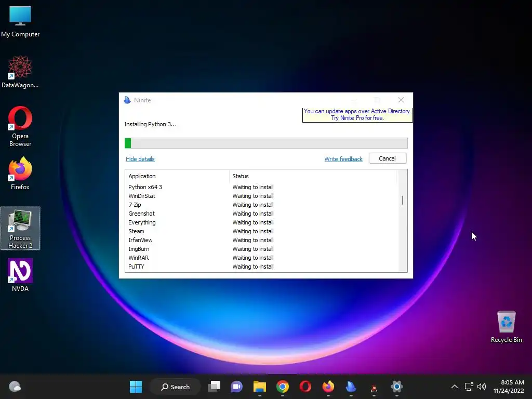Open Settings gear on the taskbar

click(396, 387)
